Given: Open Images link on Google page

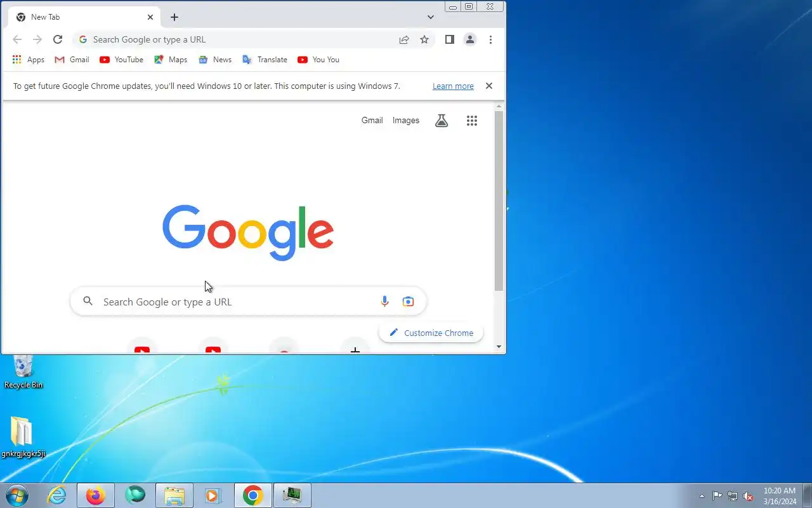Looking at the screenshot, I should [406, 121].
